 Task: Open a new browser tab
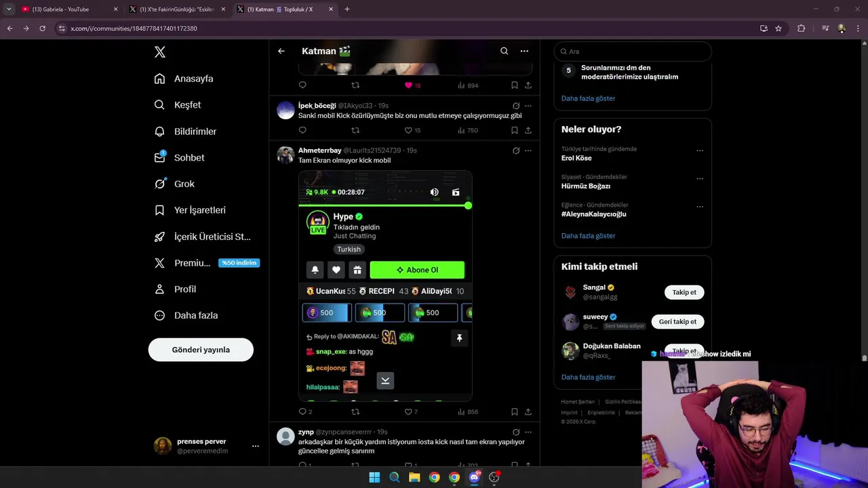click(x=347, y=9)
